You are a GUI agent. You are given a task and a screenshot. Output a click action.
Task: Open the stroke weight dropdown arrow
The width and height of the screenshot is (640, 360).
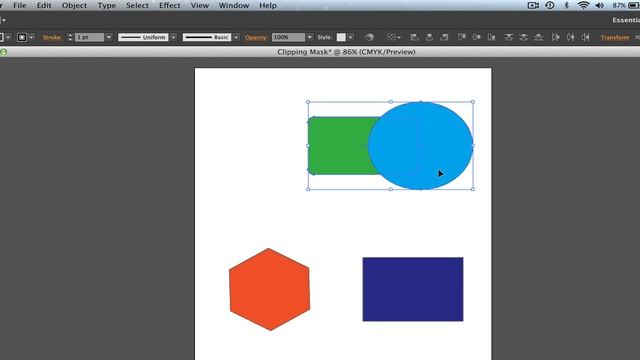tap(109, 37)
